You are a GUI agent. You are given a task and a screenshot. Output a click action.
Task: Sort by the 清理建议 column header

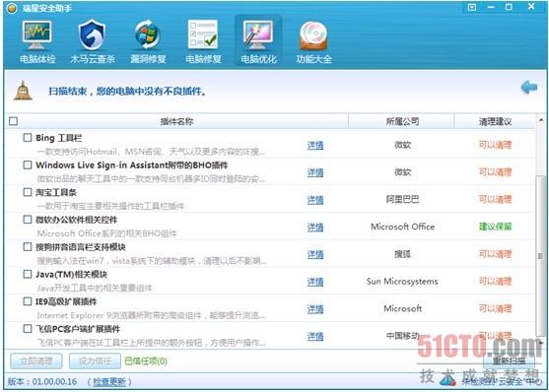[x=495, y=121]
